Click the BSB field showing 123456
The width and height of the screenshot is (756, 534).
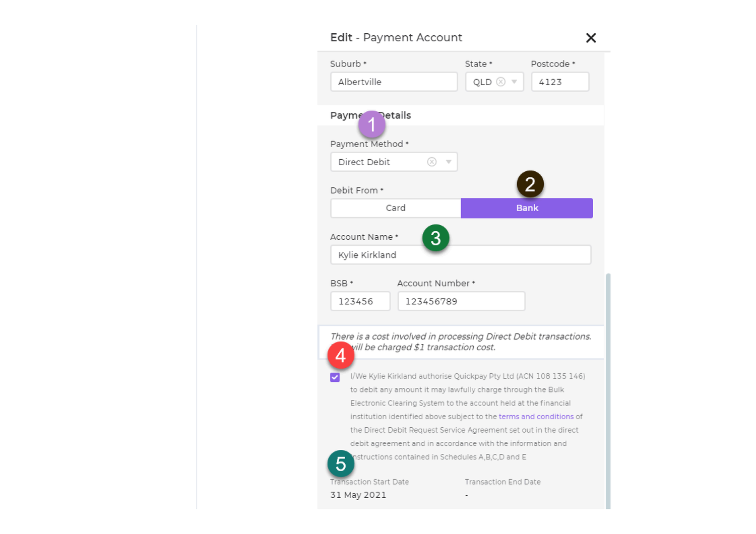(360, 301)
